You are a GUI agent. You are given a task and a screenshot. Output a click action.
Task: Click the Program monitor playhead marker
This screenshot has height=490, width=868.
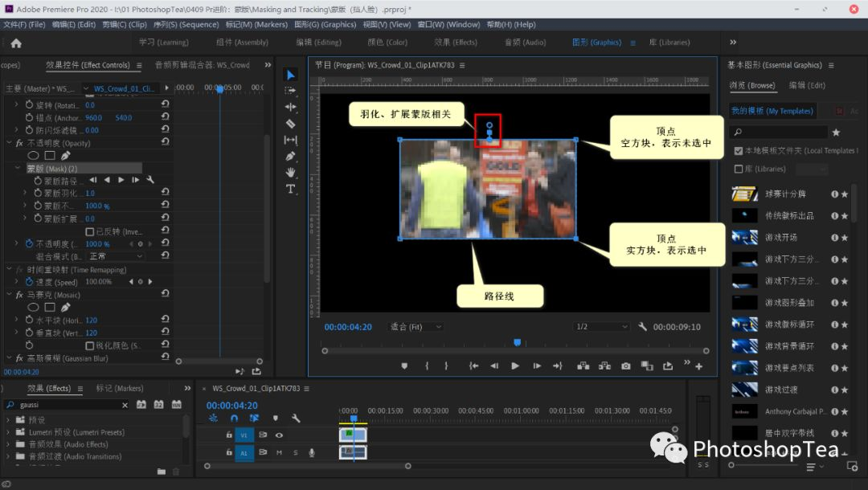(x=517, y=343)
